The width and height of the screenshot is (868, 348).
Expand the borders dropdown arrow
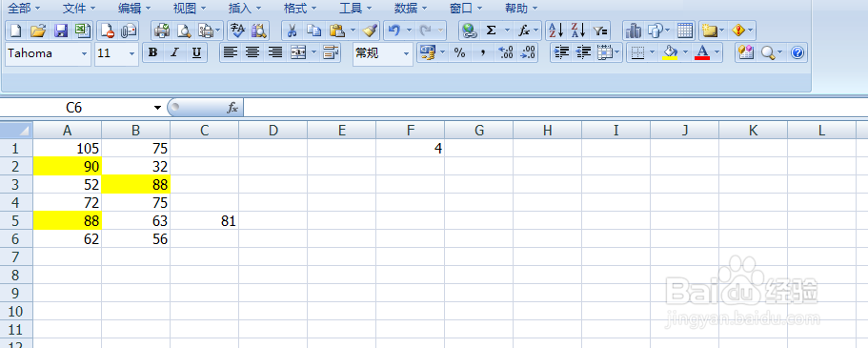point(653,53)
